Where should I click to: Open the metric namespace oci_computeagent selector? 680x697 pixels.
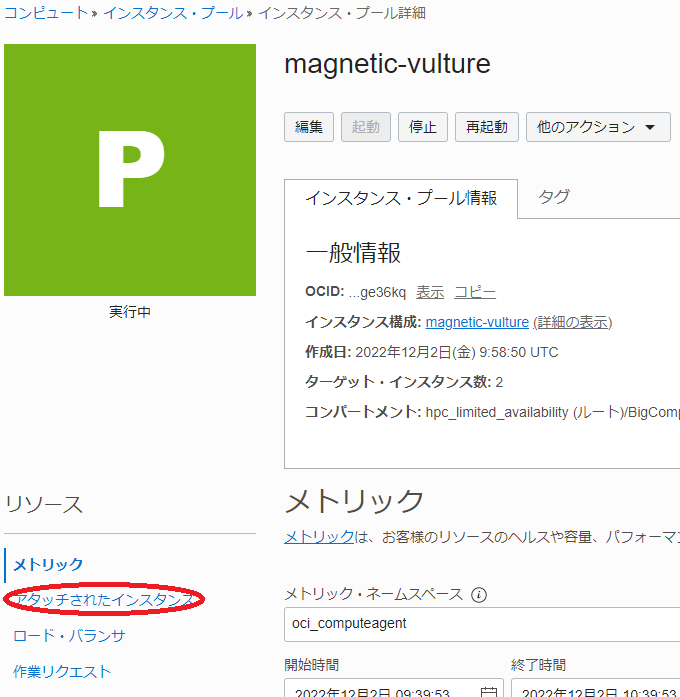482,624
